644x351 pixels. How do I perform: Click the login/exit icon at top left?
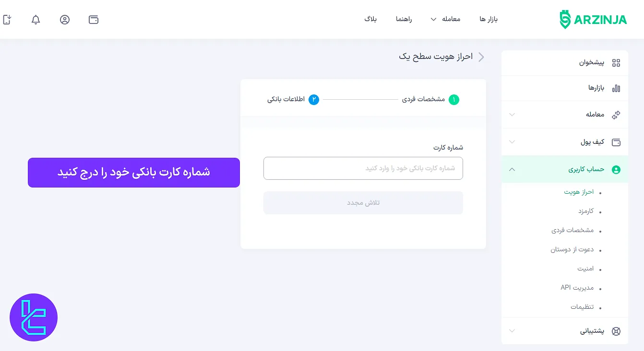click(x=8, y=20)
